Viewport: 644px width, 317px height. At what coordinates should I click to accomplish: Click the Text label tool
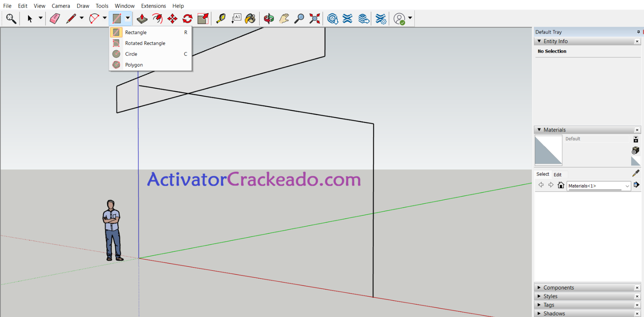click(x=236, y=19)
